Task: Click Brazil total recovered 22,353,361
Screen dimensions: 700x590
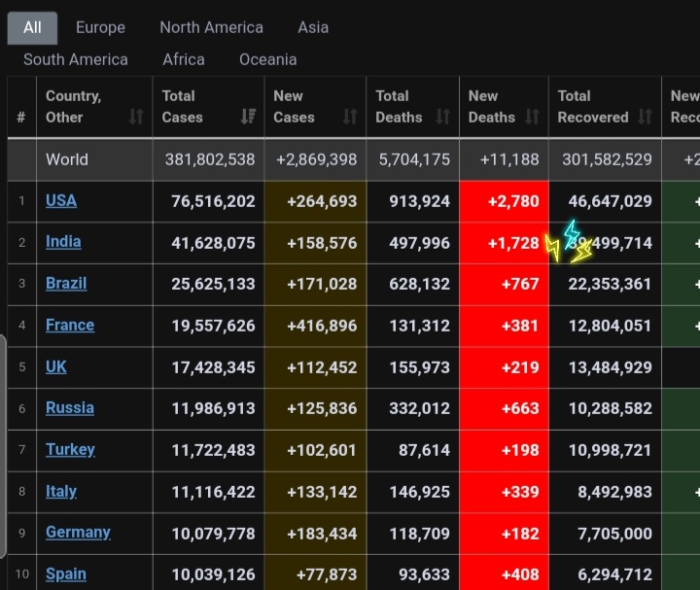Action: pyautogui.click(x=610, y=284)
